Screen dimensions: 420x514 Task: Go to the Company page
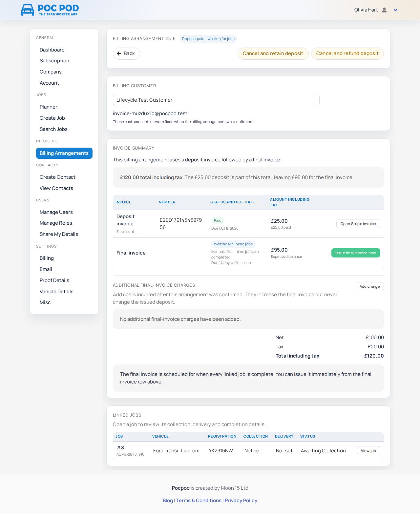click(x=51, y=72)
